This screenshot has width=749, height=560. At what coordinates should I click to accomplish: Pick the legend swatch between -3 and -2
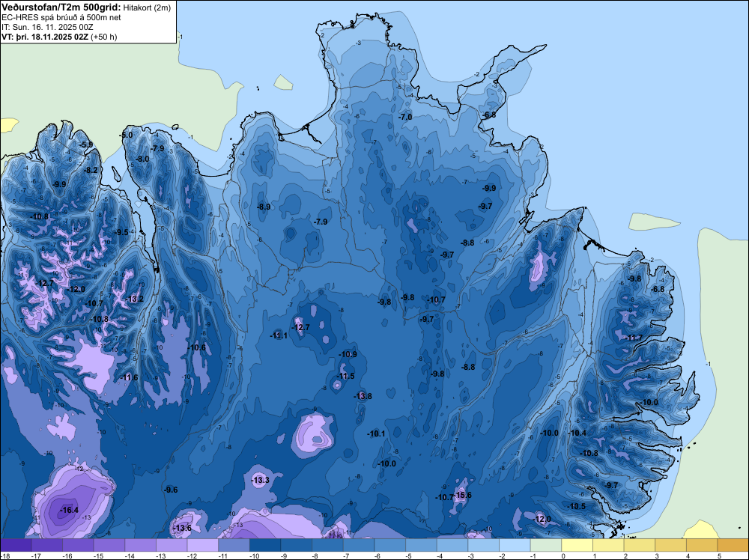pos(483,545)
